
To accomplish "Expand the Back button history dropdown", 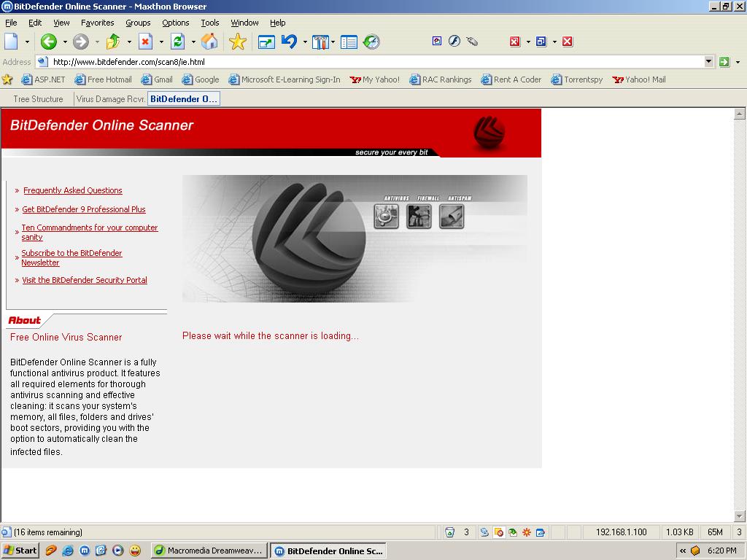I will (65, 42).
